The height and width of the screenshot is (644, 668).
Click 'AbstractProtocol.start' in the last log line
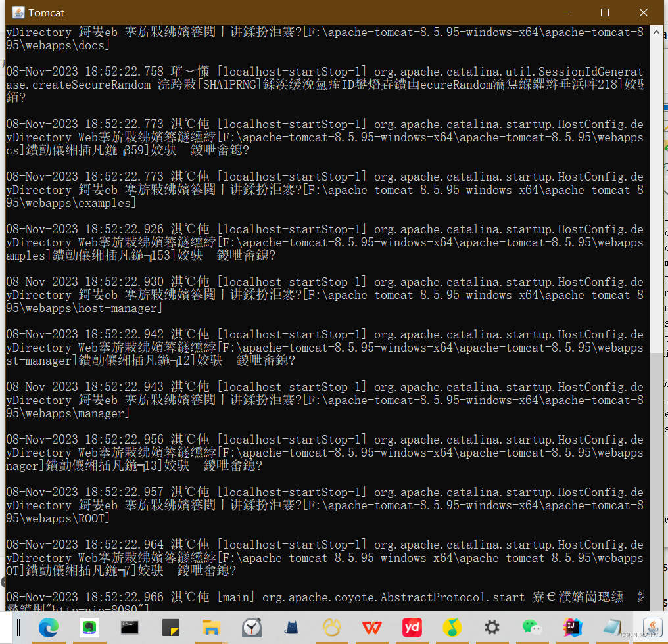click(452, 597)
